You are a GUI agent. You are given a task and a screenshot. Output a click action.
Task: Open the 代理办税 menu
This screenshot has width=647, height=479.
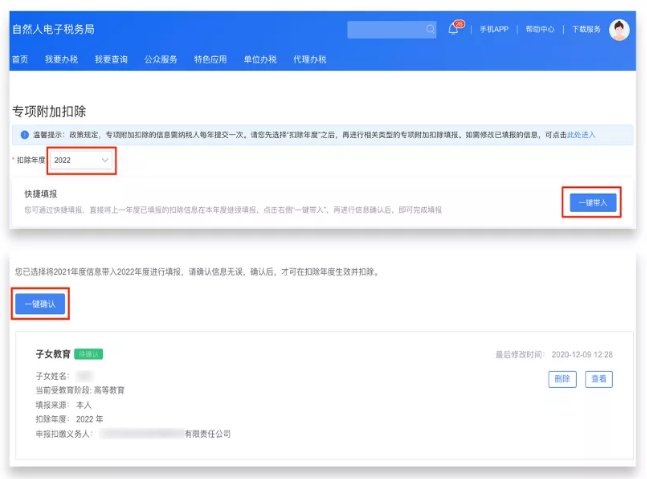tap(309, 59)
